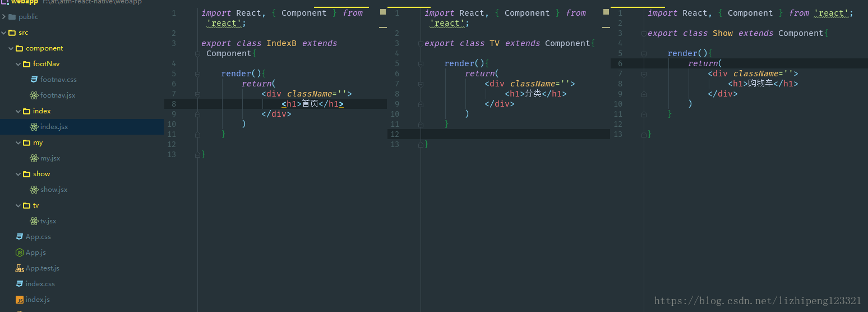Place cursor in the 首页 heading text

pyautogui.click(x=310, y=104)
